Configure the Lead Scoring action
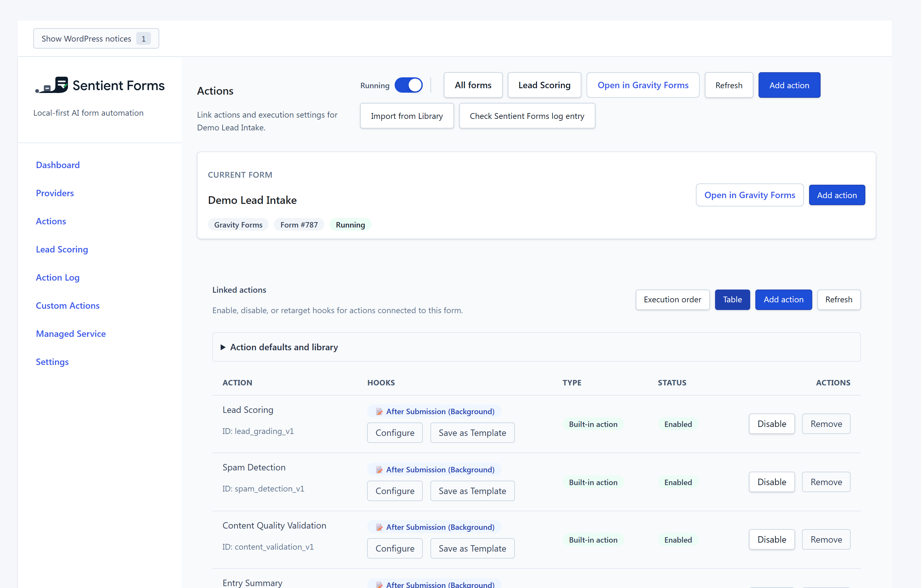The width and height of the screenshot is (921, 588). point(395,433)
